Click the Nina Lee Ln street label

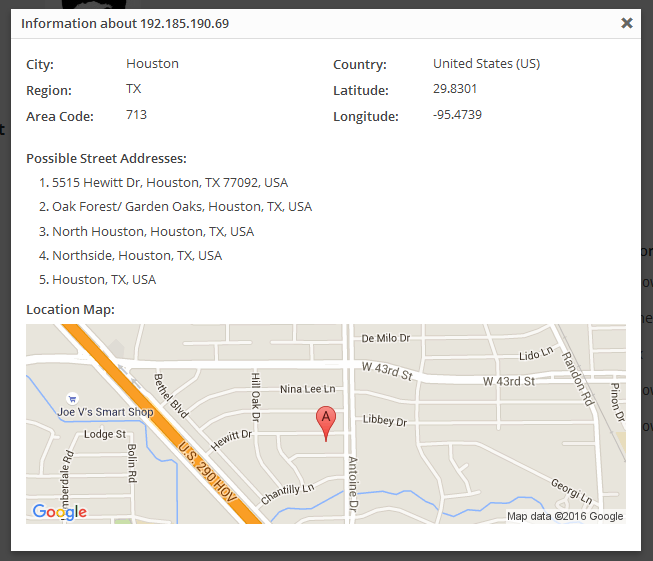click(307, 389)
